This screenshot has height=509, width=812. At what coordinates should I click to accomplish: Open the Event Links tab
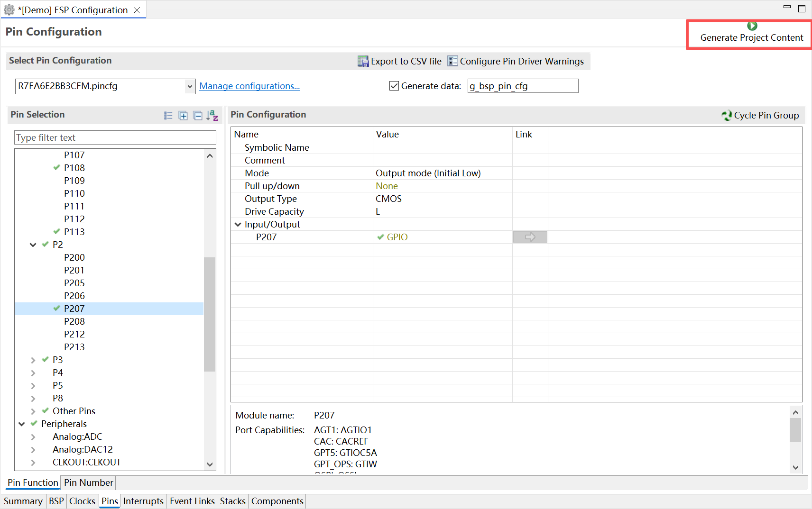tap(192, 501)
